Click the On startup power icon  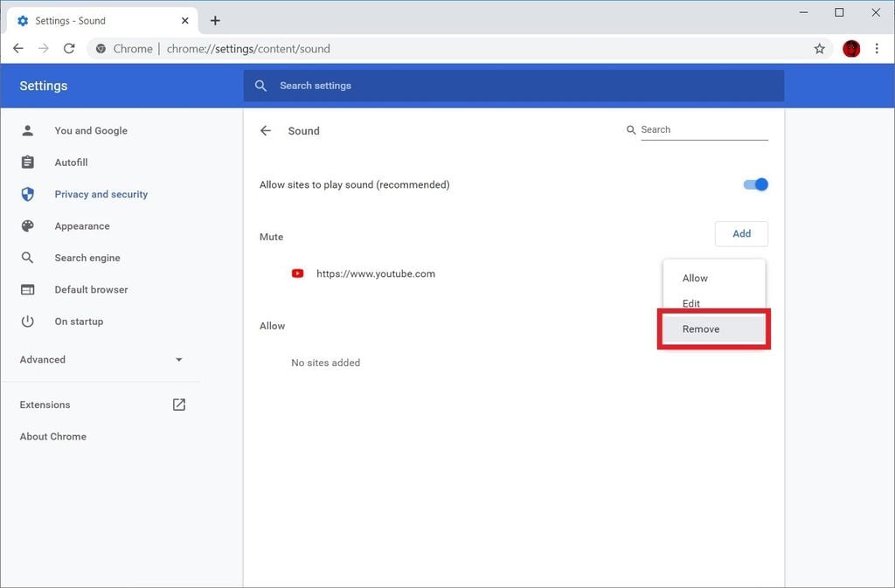(27, 322)
